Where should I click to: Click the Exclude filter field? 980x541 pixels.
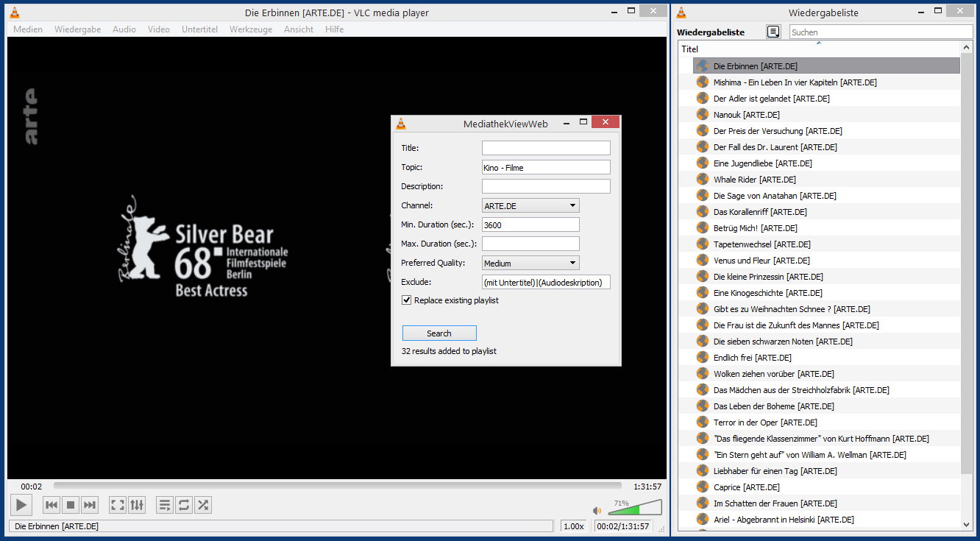pyautogui.click(x=546, y=282)
